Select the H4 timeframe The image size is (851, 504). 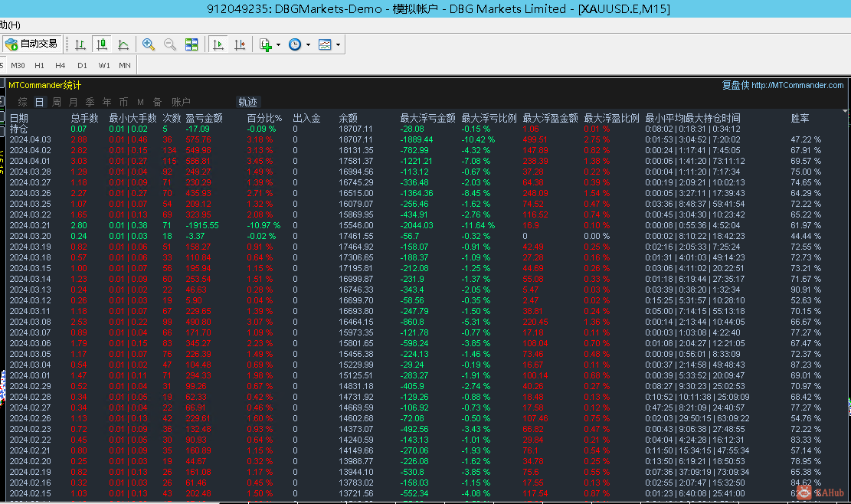(61, 65)
